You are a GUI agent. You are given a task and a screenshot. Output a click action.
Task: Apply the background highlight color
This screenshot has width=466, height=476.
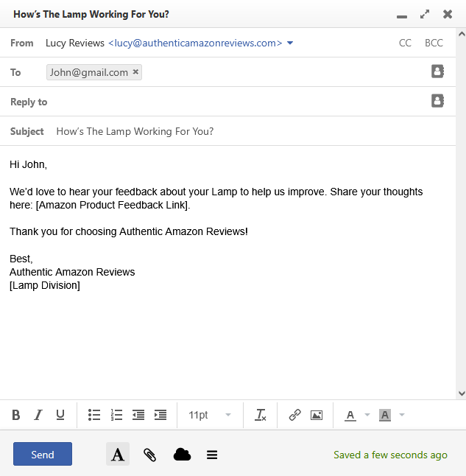coord(385,415)
